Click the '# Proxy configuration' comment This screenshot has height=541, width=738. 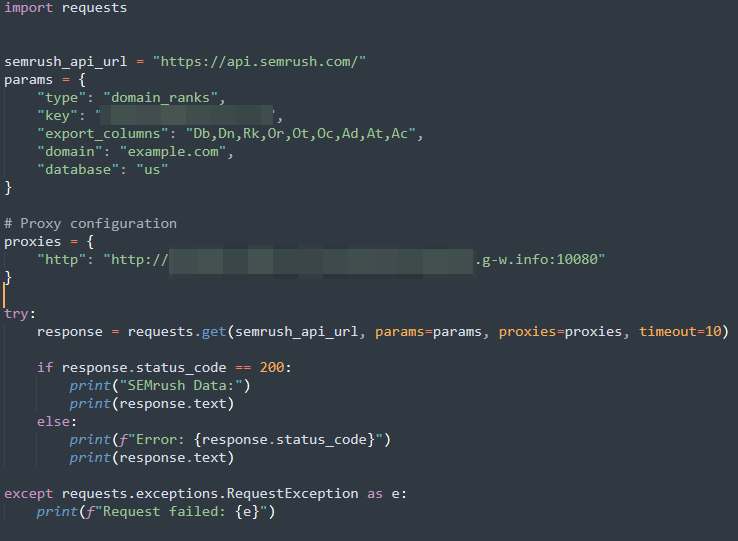90,223
